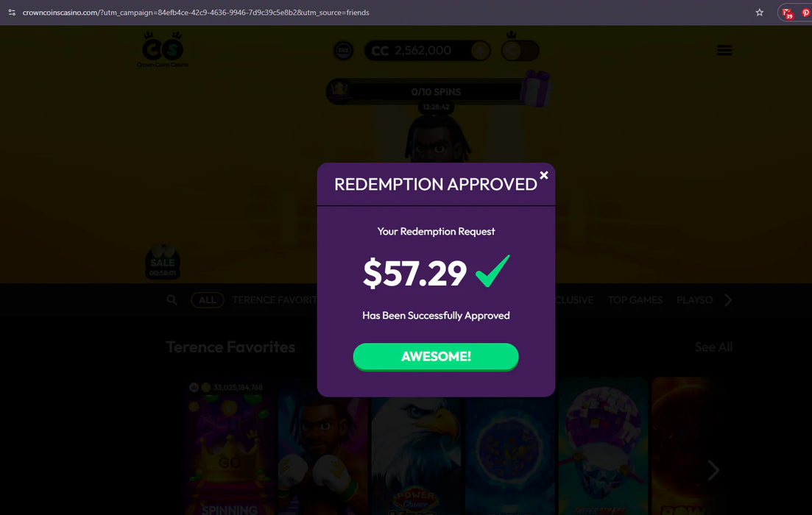The width and height of the screenshot is (812, 515).
Task: Click See All for Terence Favorites
Action: click(x=713, y=347)
